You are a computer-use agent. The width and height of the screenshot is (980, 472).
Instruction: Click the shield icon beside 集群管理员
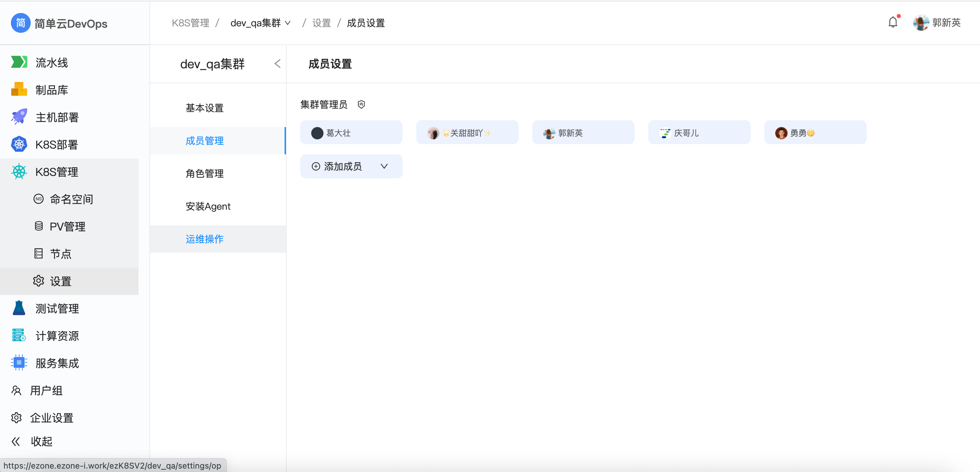click(x=361, y=104)
